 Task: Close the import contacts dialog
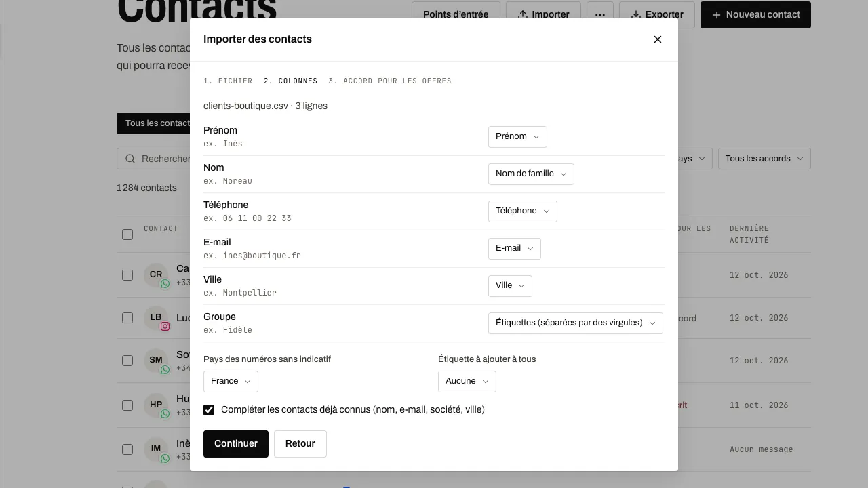(x=657, y=39)
